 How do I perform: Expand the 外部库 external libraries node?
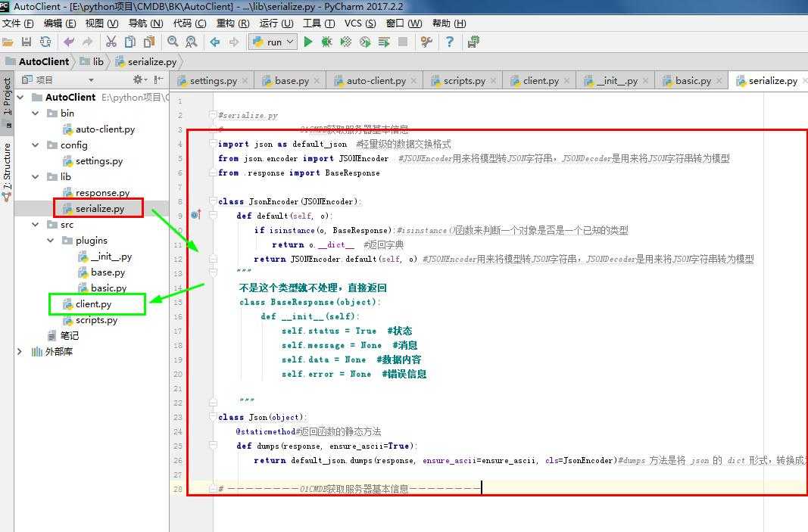coord(20,352)
